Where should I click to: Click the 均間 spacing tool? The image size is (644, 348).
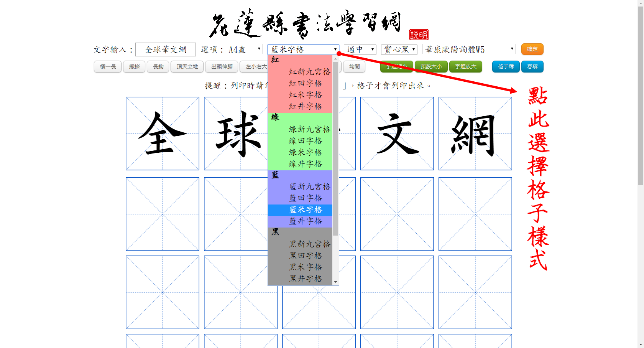point(354,66)
